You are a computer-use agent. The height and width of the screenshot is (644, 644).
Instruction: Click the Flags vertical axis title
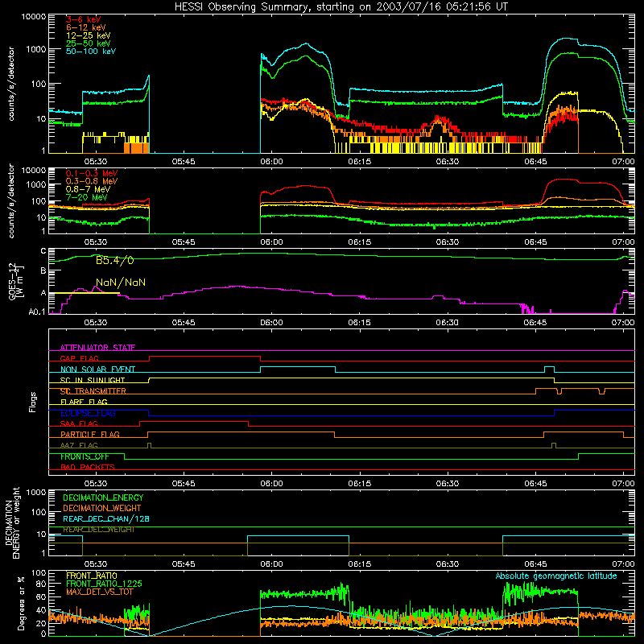click(x=32, y=402)
